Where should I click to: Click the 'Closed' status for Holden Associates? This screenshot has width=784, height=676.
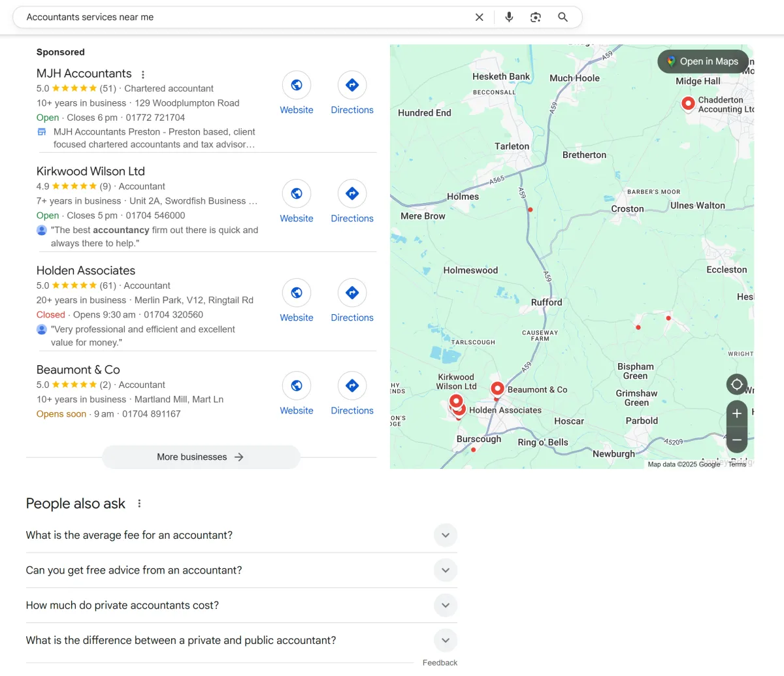pos(51,315)
